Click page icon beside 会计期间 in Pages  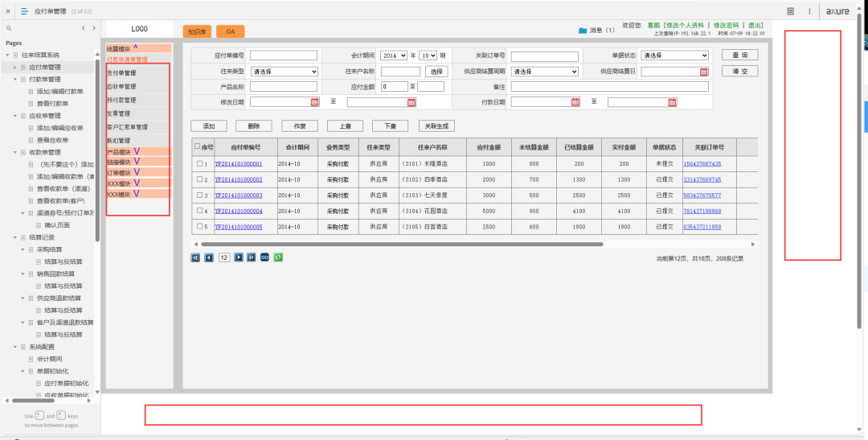31,359
